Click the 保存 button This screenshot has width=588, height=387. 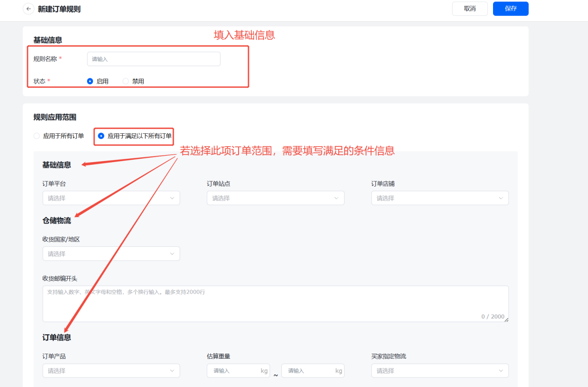click(511, 9)
